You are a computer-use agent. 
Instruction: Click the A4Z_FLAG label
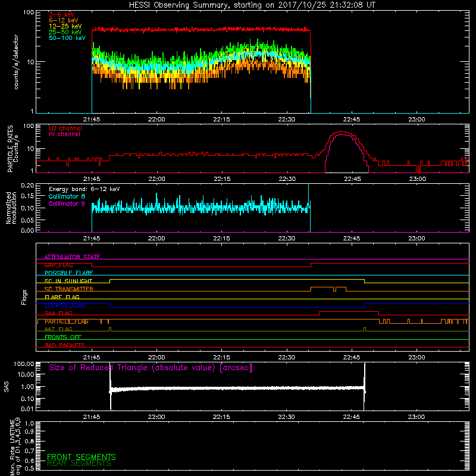pos(58,329)
